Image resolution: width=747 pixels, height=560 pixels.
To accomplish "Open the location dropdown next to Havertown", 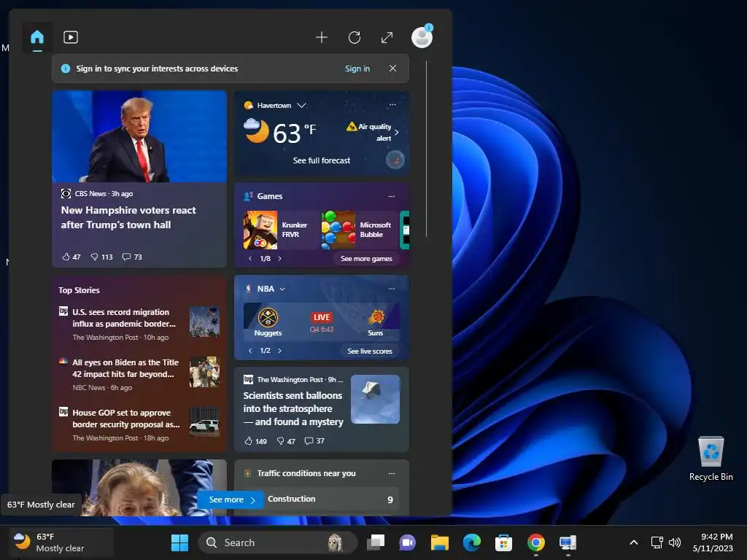I will tap(301, 105).
